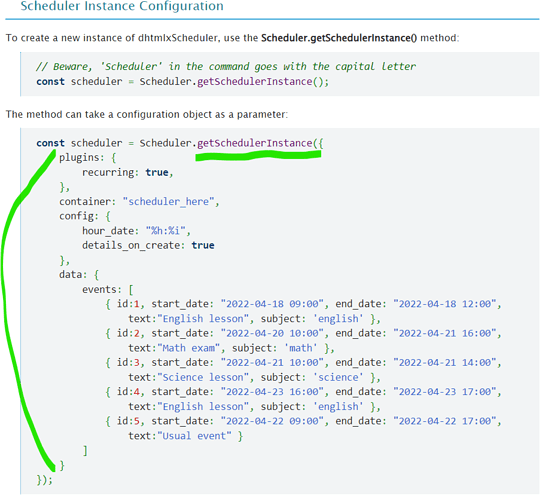The width and height of the screenshot is (558, 499).
Task: Click the bold Scheduler.getSchedulerInstance() method text
Action: pos(339,38)
